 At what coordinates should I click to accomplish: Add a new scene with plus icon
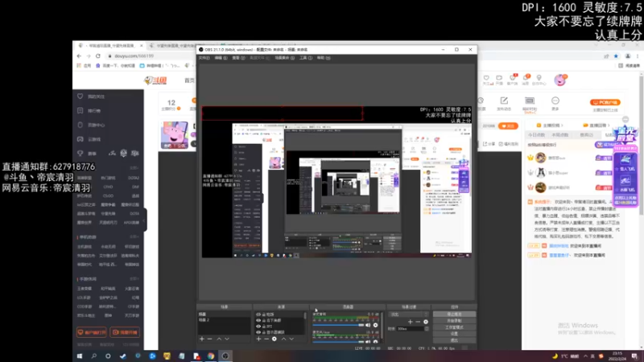(x=202, y=339)
